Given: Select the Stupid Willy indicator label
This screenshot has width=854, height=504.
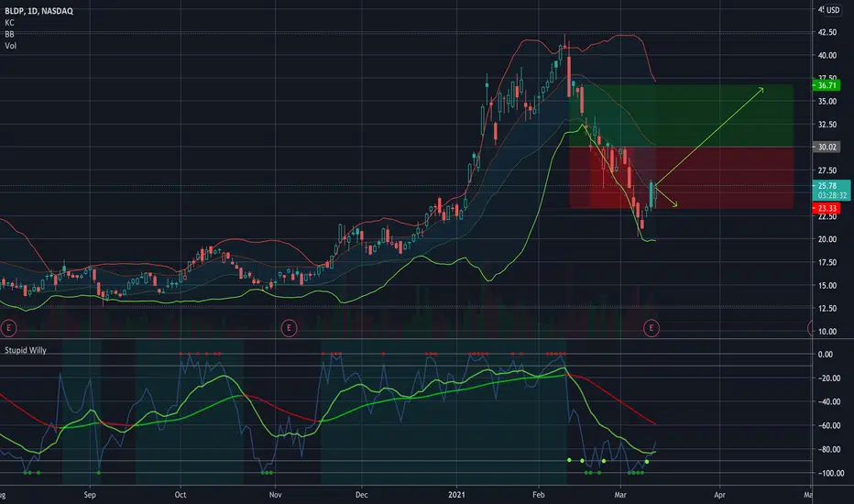Looking at the screenshot, I should coord(26,350).
